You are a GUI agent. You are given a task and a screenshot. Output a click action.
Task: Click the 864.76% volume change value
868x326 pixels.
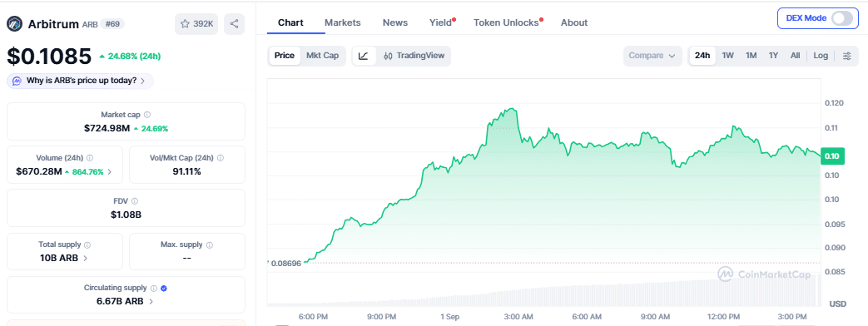[x=87, y=171]
